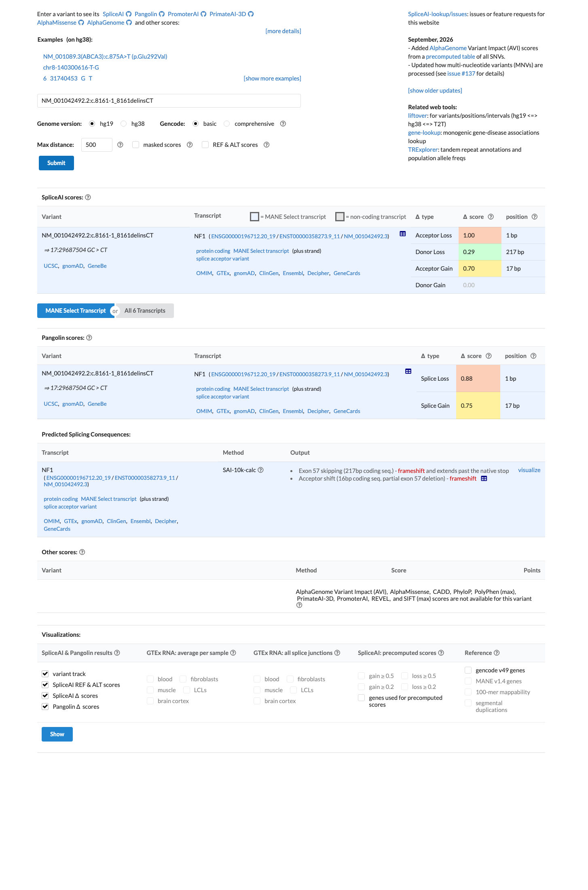The height and width of the screenshot is (890, 588).
Task: Switch to All 6 Transcripts tab
Action: [x=145, y=311]
